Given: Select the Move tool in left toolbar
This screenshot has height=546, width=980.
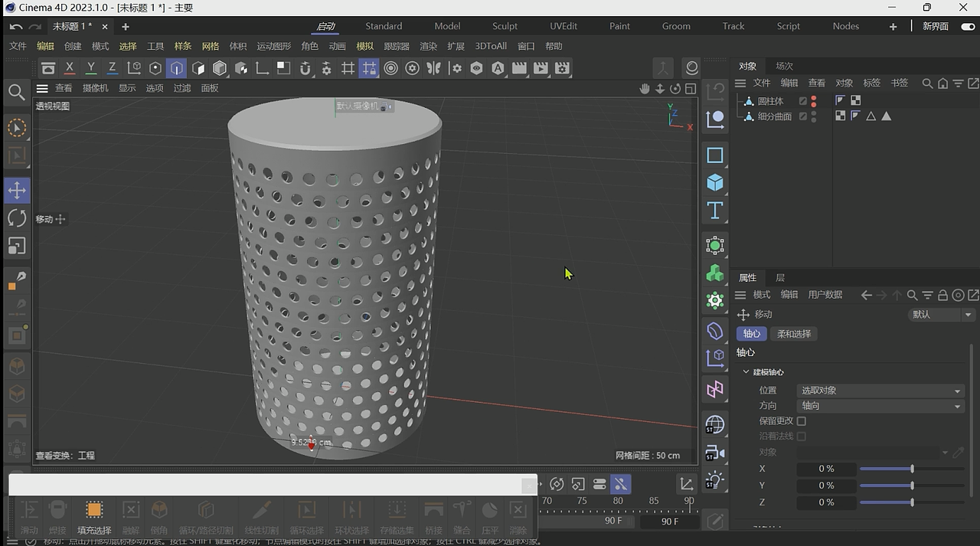Looking at the screenshot, I should tap(17, 191).
